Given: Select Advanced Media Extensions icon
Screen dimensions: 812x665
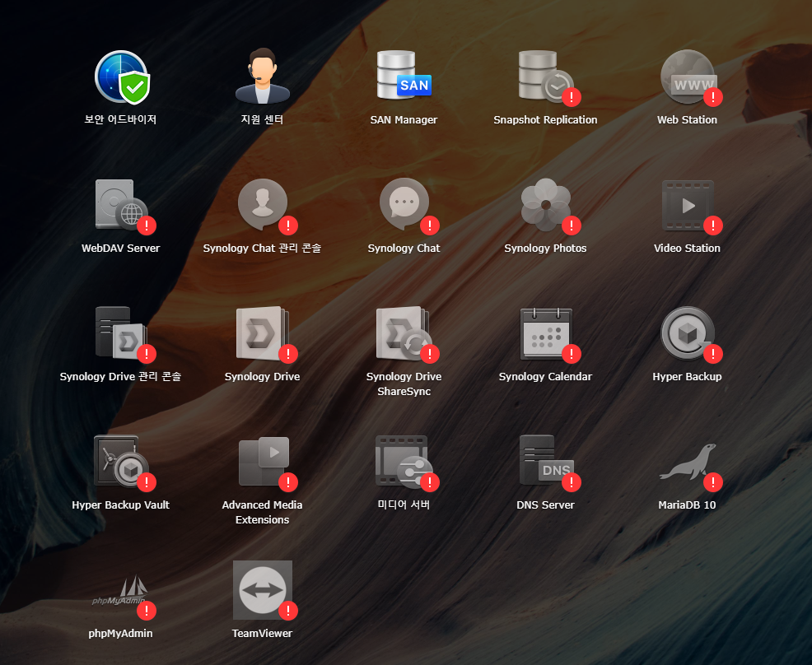Looking at the screenshot, I should 262,463.
